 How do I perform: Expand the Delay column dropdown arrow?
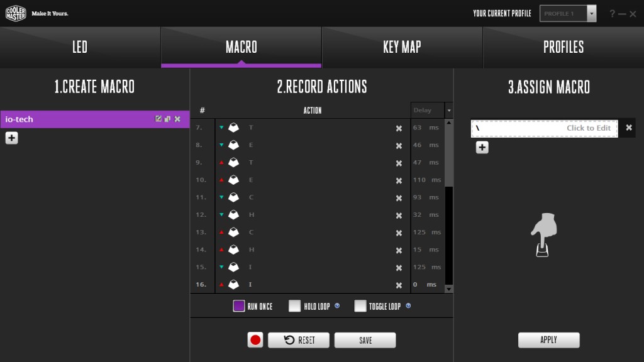coord(449,111)
